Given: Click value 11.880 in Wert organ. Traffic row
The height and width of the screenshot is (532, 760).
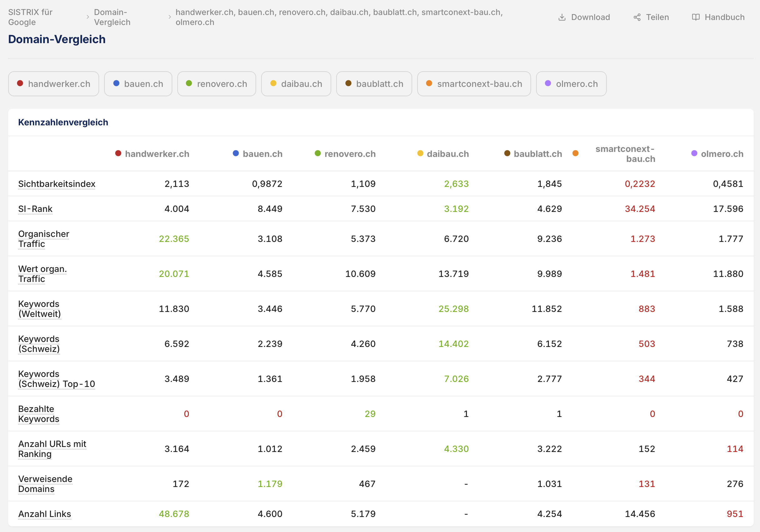Looking at the screenshot, I should click(728, 274).
